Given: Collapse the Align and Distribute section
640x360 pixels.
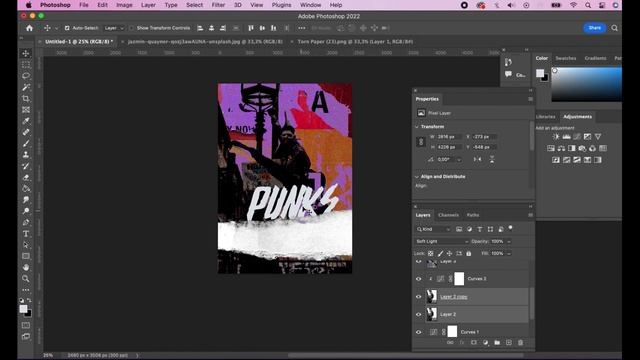Looking at the screenshot, I should (x=417, y=177).
